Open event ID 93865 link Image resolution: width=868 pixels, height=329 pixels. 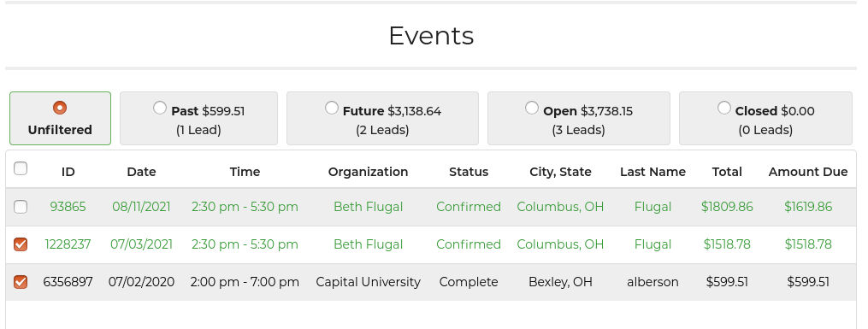[68, 207]
